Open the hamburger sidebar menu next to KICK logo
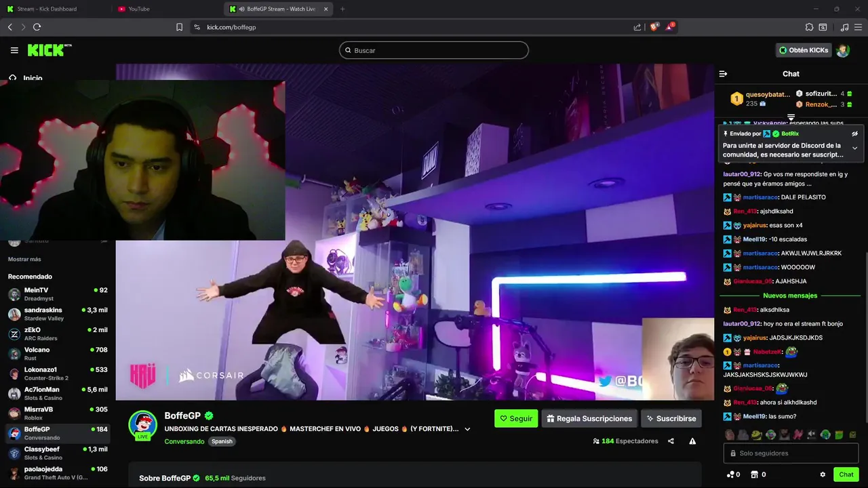This screenshot has width=868, height=488. point(14,50)
